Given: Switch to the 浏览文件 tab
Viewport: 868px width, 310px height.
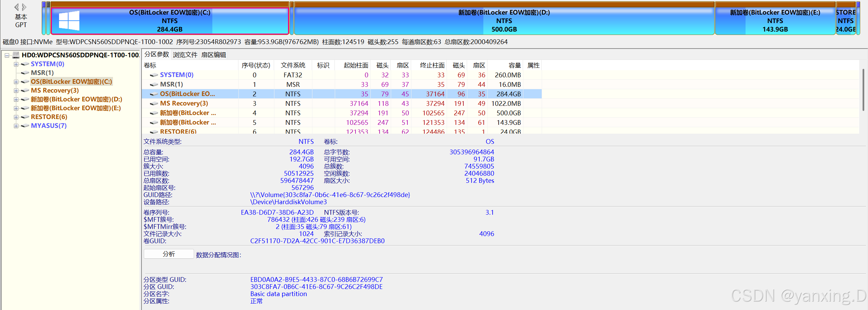Looking at the screenshot, I should pyautogui.click(x=185, y=54).
